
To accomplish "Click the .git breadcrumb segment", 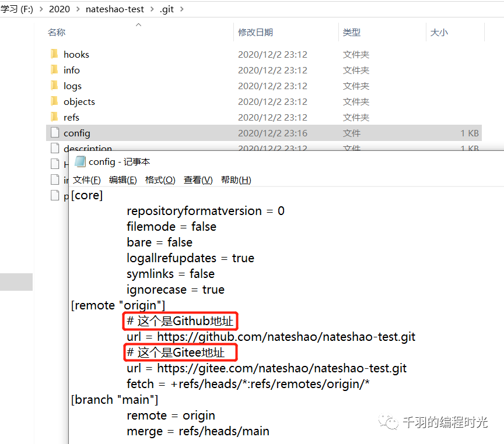I will click(166, 9).
